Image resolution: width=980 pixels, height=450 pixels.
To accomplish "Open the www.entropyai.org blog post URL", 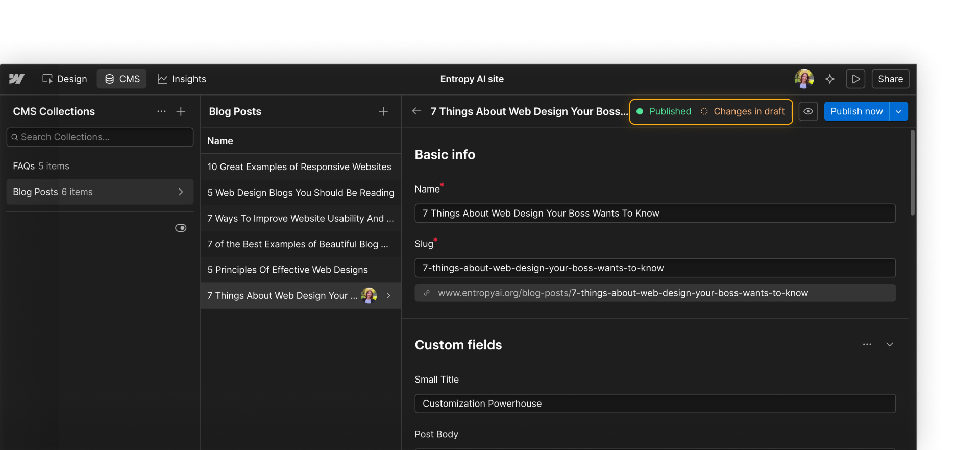I will click(623, 293).
